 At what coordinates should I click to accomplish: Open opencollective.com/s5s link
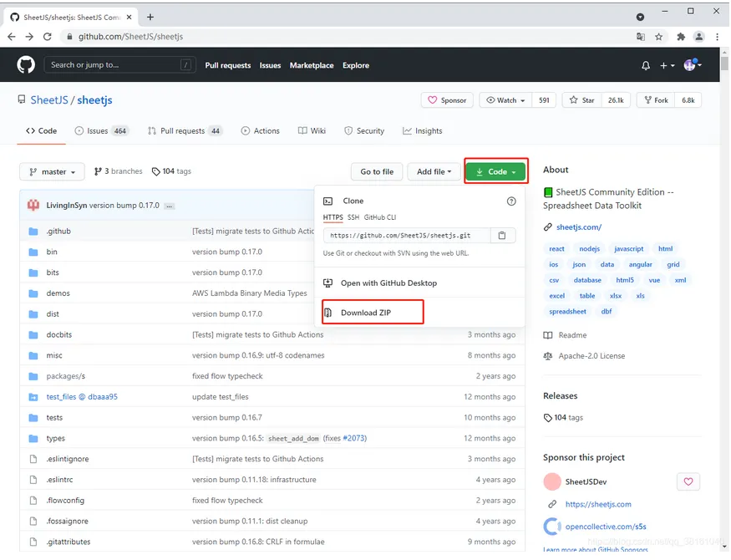(606, 527)
